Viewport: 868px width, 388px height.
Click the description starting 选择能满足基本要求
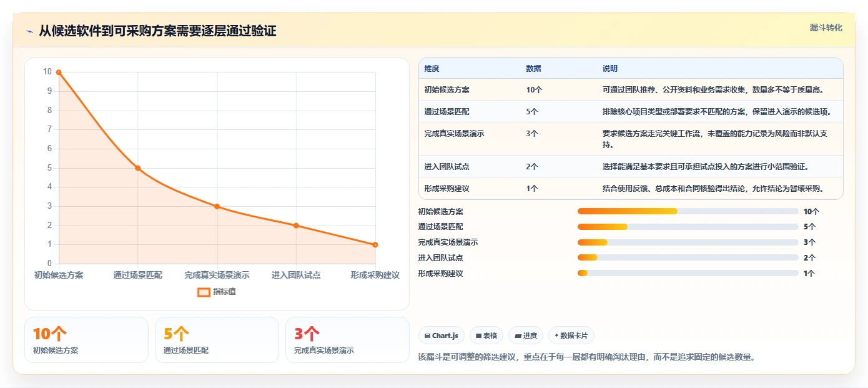(x=706, y=167)
